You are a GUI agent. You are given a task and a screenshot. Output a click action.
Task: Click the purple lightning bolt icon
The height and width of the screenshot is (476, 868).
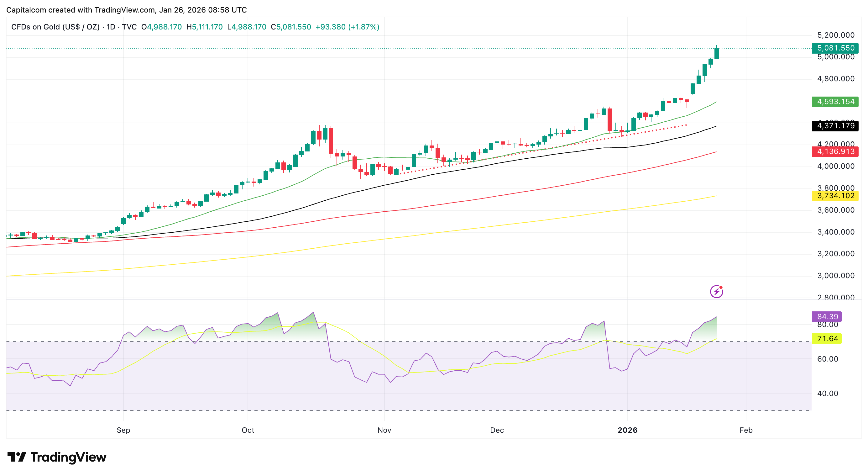click(x=716, y=292)
